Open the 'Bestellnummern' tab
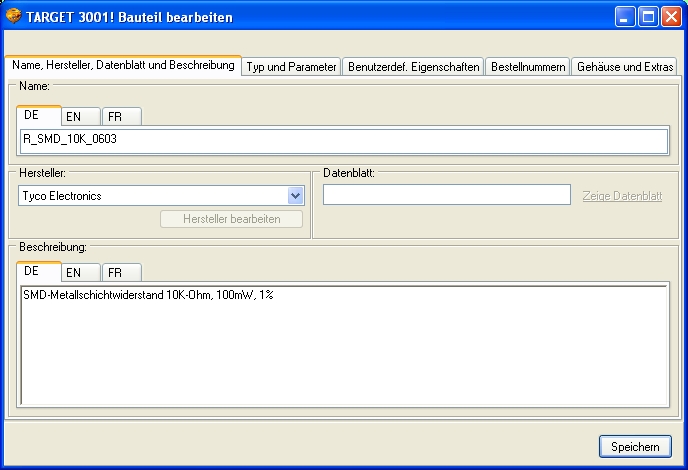This screenshot has width=688, height=470. tap(527, 67)
